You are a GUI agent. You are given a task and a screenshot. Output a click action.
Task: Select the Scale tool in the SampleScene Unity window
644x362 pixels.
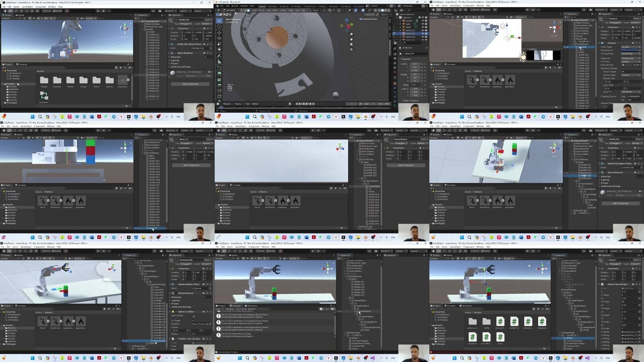[21, 11]
